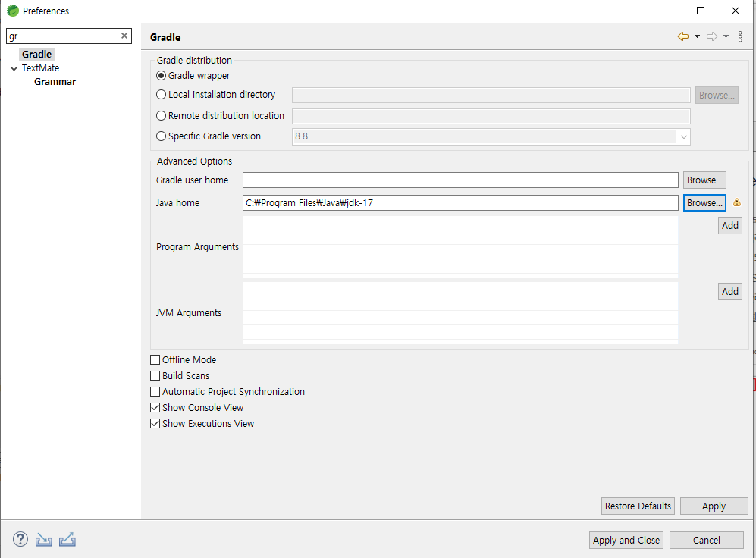Enable Automatic Project Synchronization
756x558 pixels.
click(x=155, y=392)
